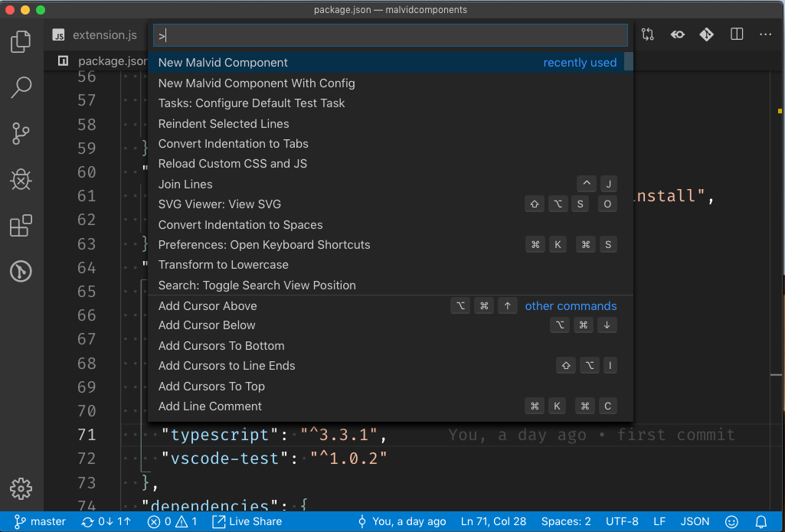Click line number 72 in the gutter

coord(86,459)
